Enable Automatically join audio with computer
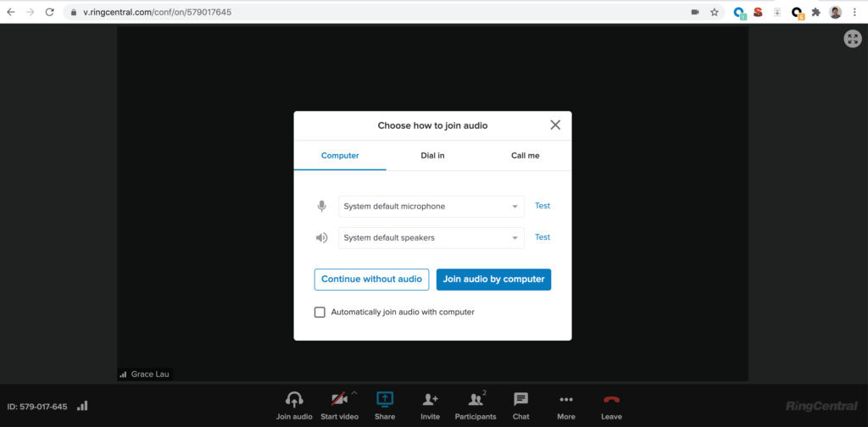This screenshot has height=427, width=868. tap(320, 312)
